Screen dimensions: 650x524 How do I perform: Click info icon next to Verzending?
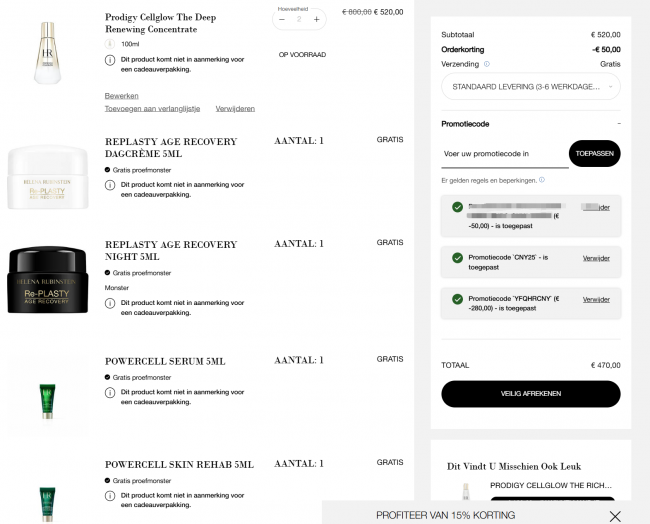(487, 64)
